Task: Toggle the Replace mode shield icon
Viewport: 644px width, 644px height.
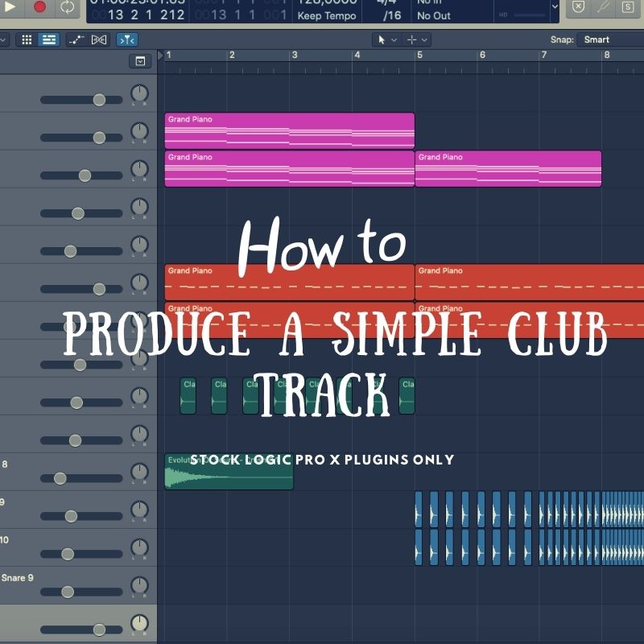Action: coord(578,7)
